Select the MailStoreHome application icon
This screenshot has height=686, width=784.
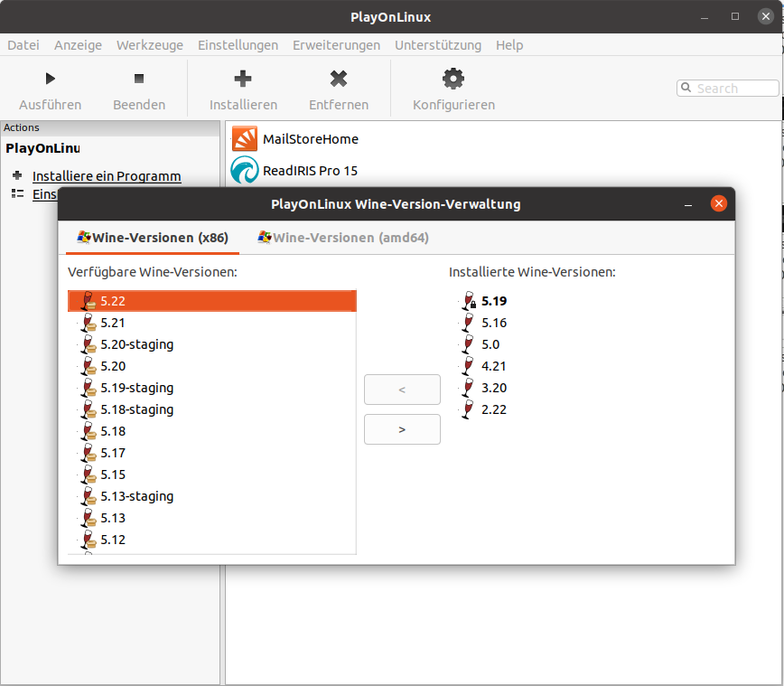pos(245,138)
